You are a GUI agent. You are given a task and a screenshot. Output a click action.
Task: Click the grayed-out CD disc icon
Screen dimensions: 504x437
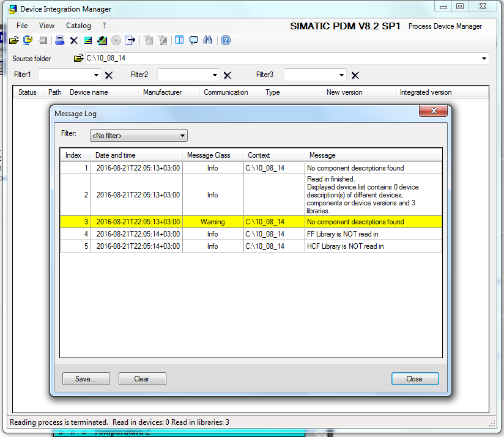[116, 40]
